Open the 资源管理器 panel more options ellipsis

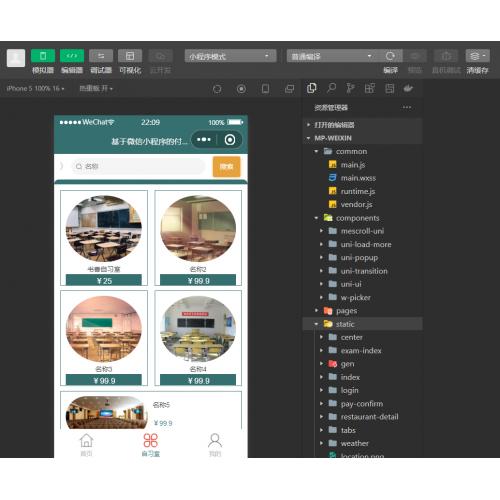click(x=407, y=107)
